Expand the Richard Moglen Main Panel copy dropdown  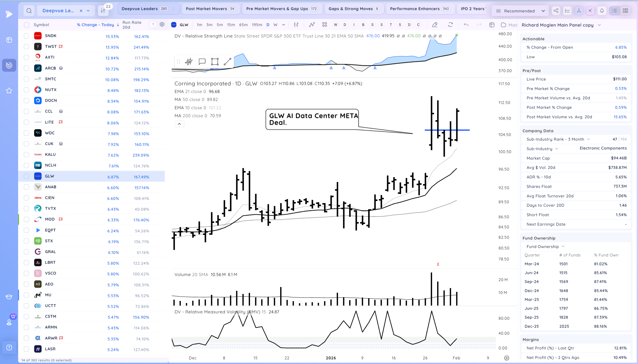(x=600, y=25)
